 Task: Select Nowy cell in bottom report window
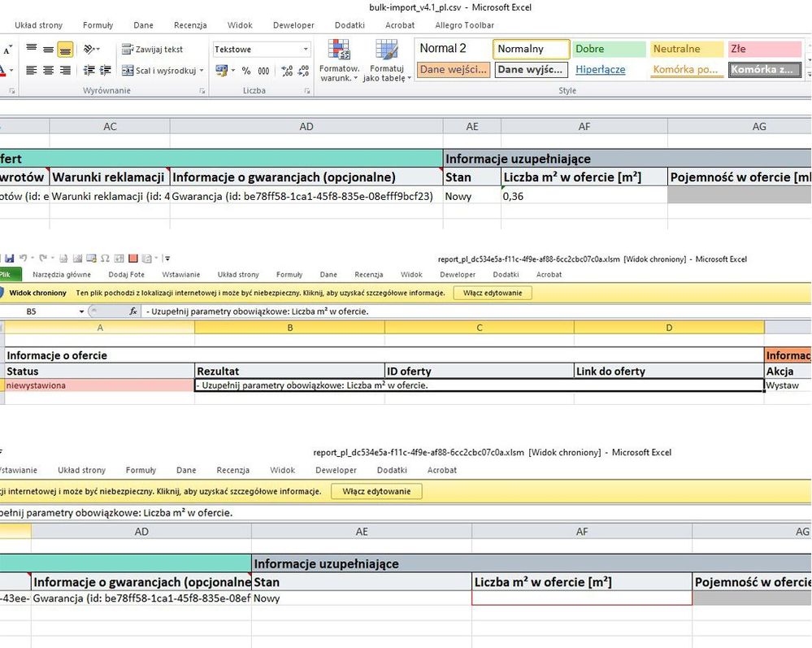coord(362,598)
